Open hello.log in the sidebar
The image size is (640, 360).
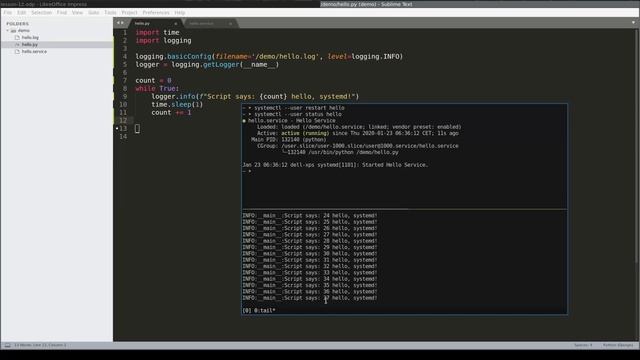coord(30,38)
